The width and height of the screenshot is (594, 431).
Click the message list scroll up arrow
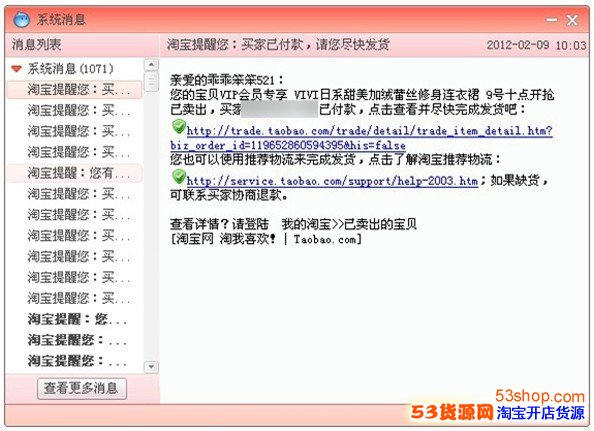click(151, 64)
